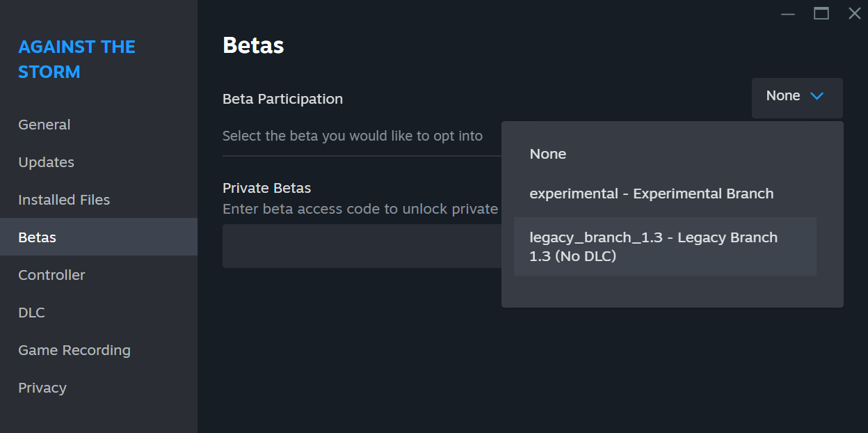868x433 pixels.
Task: Go to Installed Files in sidebar
Action: click(x=64, y=200)
